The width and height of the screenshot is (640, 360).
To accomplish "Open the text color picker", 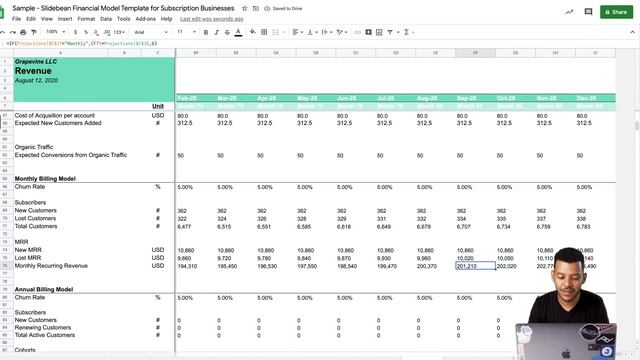I will (x=238, y=32).
